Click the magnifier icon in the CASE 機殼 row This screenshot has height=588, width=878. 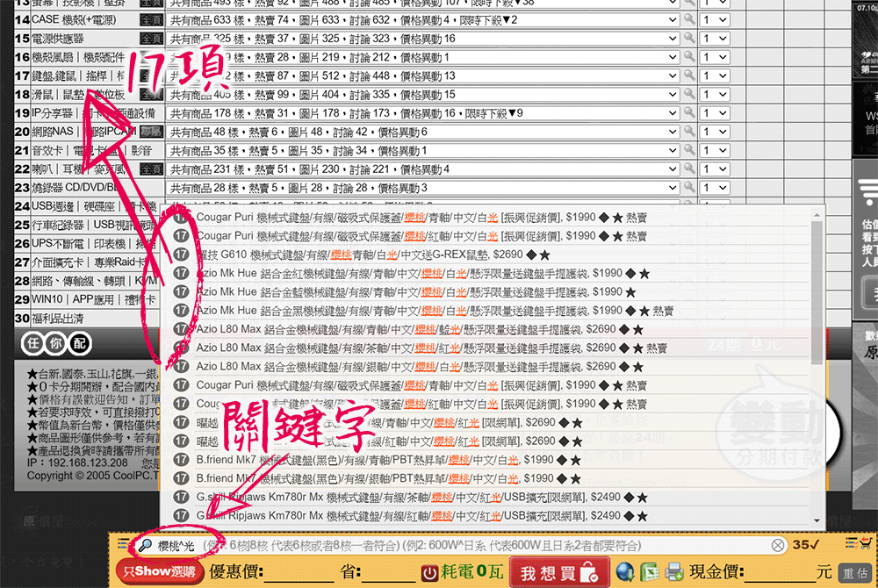[689, 19]
